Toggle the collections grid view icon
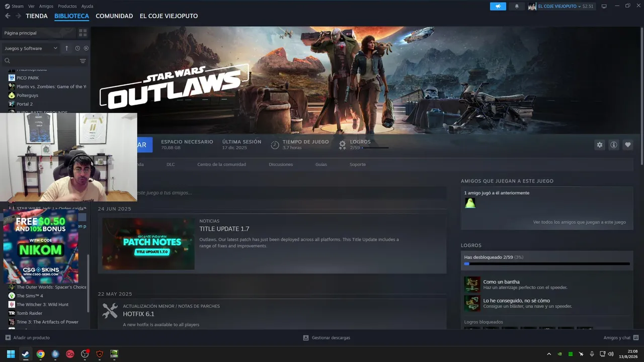Viewport: 644px width, 362px height. (x=83, y=33)
